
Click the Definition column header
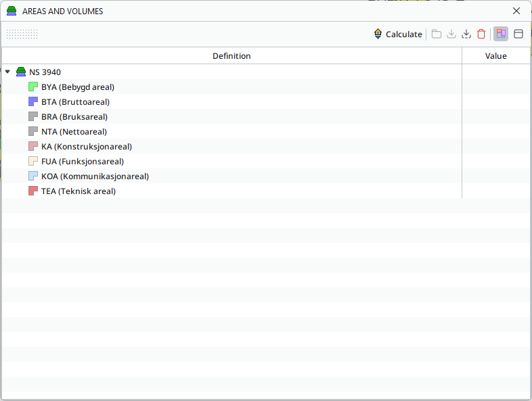coord(231,56)
